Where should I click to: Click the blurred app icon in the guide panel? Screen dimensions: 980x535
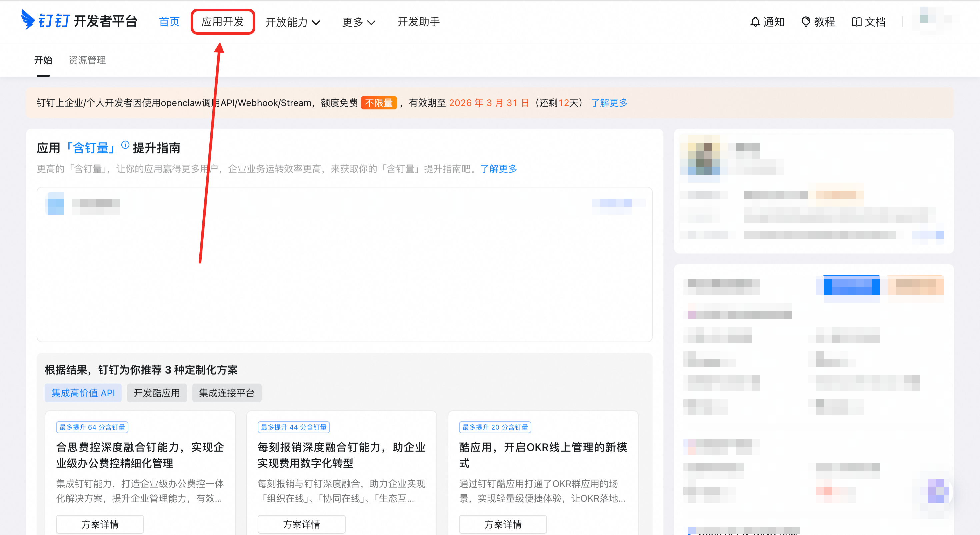click(56, 203)
